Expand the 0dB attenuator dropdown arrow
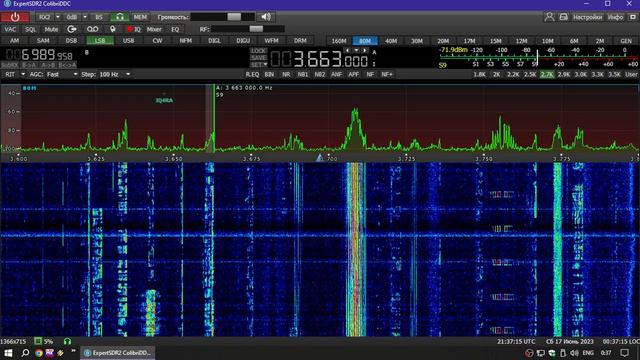The width and height of the screenshot is (640, 360). point(85,17)
